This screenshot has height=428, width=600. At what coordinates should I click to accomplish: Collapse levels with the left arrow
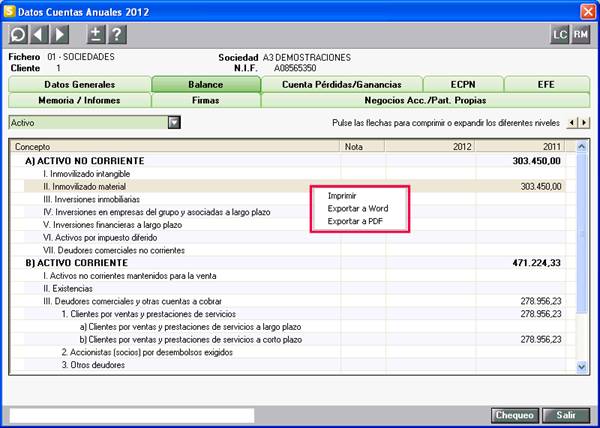point(572,123)
